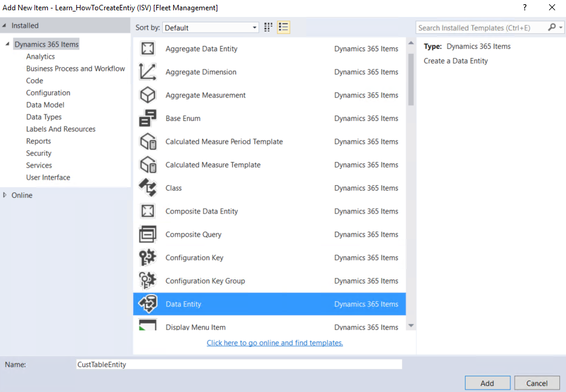Click the Configuration Key Group icon
Image resolution: width=566 pixels, height=392 pixels.
click(148, 281)
